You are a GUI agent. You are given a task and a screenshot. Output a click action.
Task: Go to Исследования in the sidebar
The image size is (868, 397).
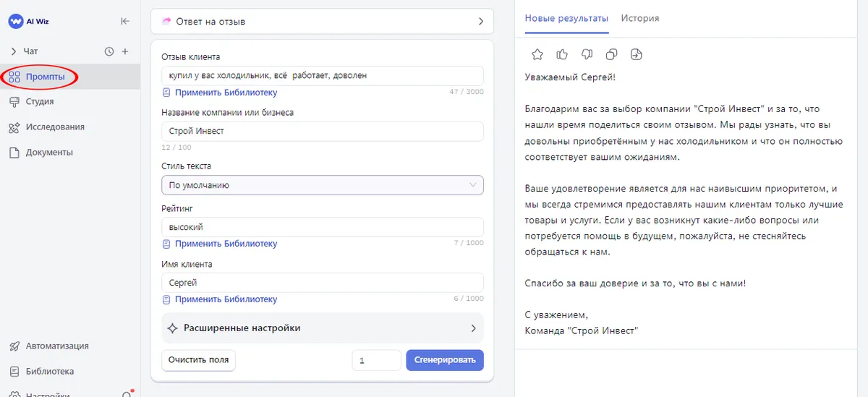point(70,127)
